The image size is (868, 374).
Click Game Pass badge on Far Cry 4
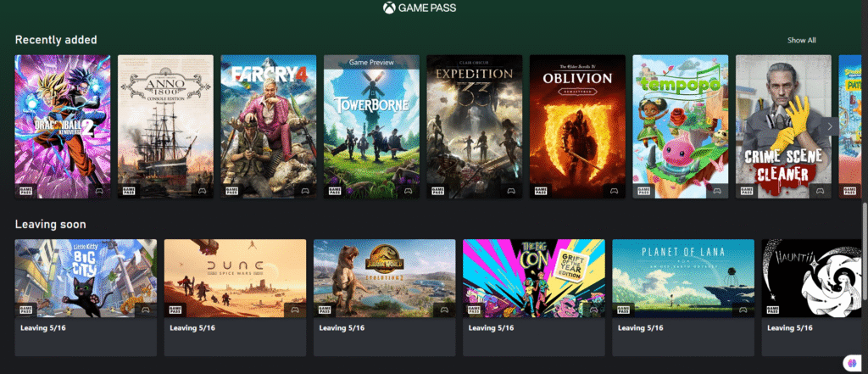[x=231, y=191]
